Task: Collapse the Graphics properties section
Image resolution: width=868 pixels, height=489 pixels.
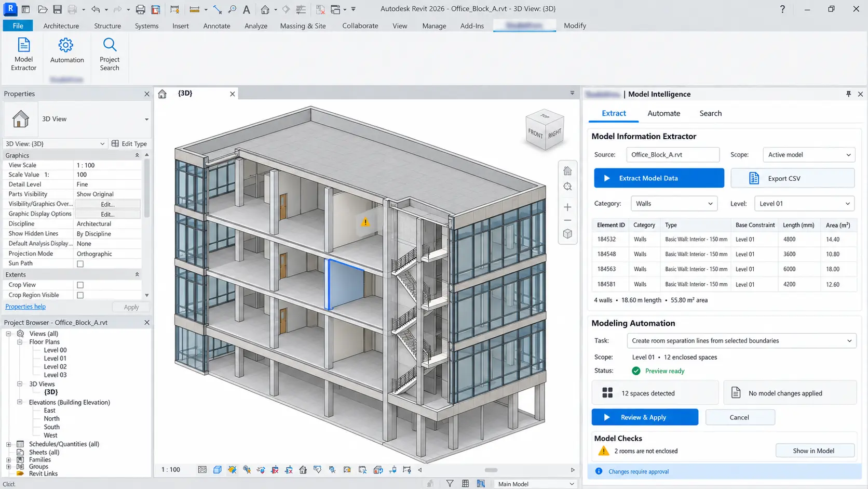Action: (x=137, y=155)
